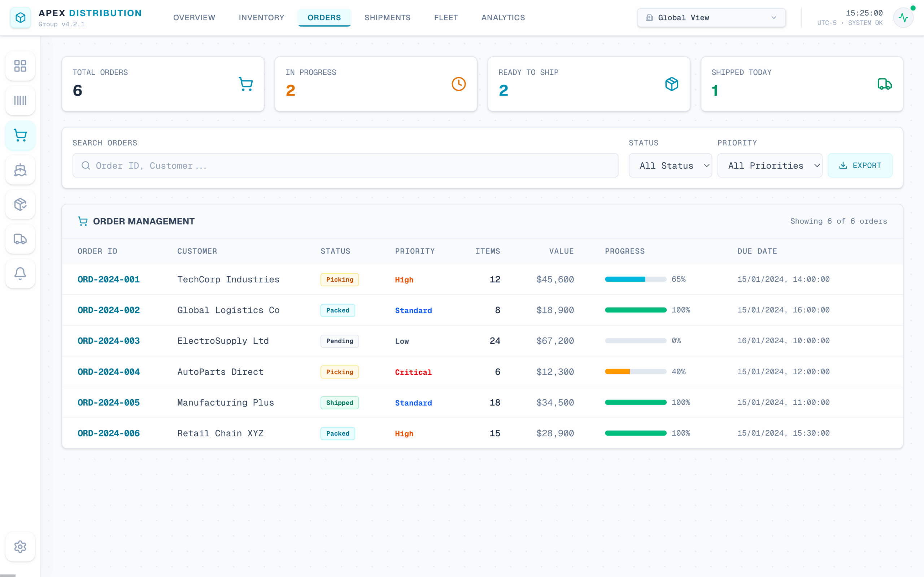Open the barcode inventory sidebar icon

click(20, 100)
